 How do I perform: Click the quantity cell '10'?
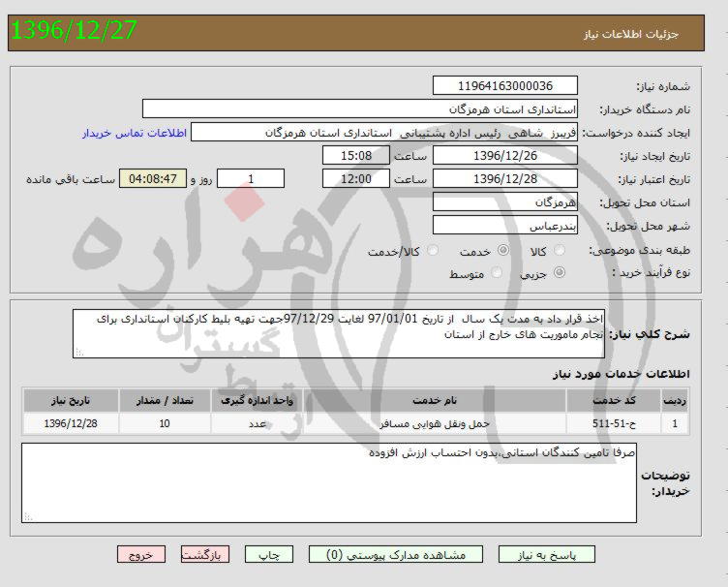(x=165, y=423)
